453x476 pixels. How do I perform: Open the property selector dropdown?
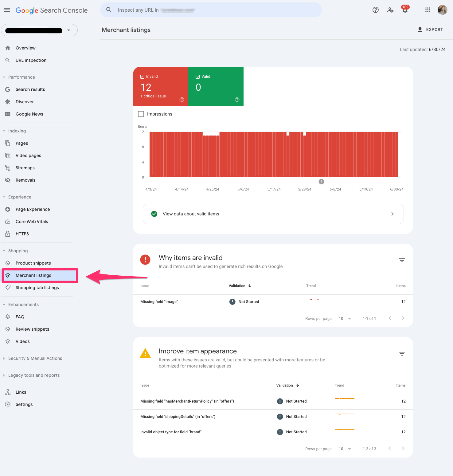(x=39, y=30)
